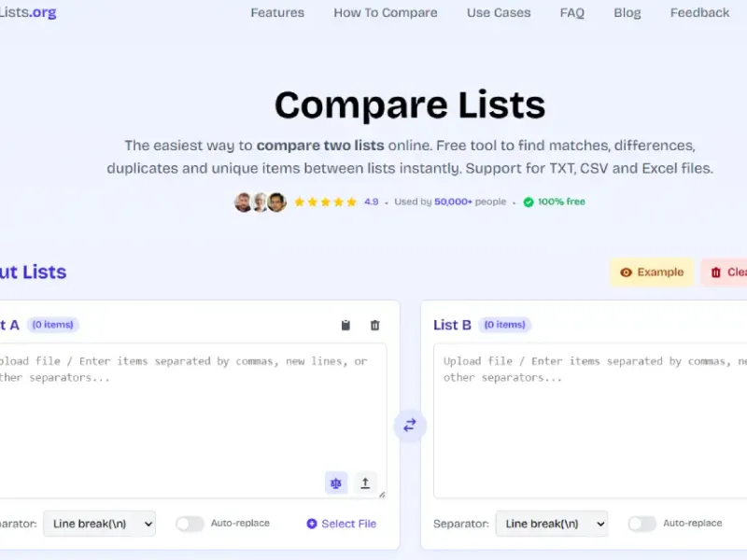Open the Blog link

[x=627, y=12]
